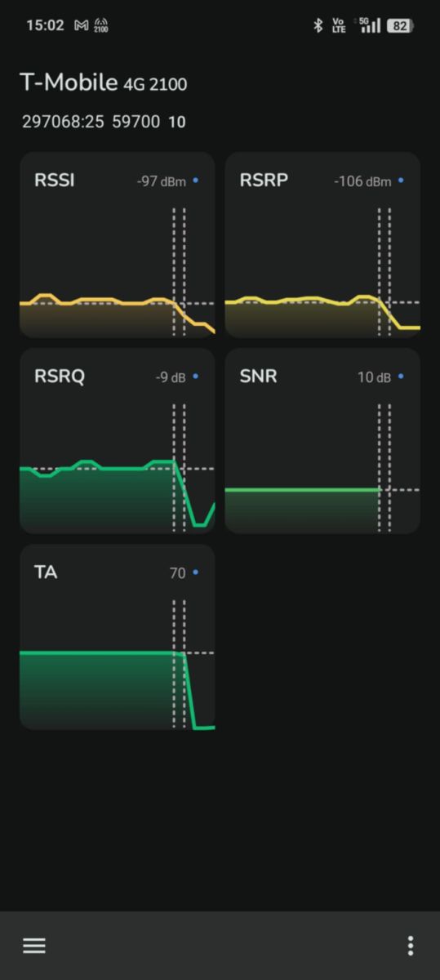Tap the blue dot beside RSRP value
This screenshot has width=440, height=980.
tap(401, 180)
